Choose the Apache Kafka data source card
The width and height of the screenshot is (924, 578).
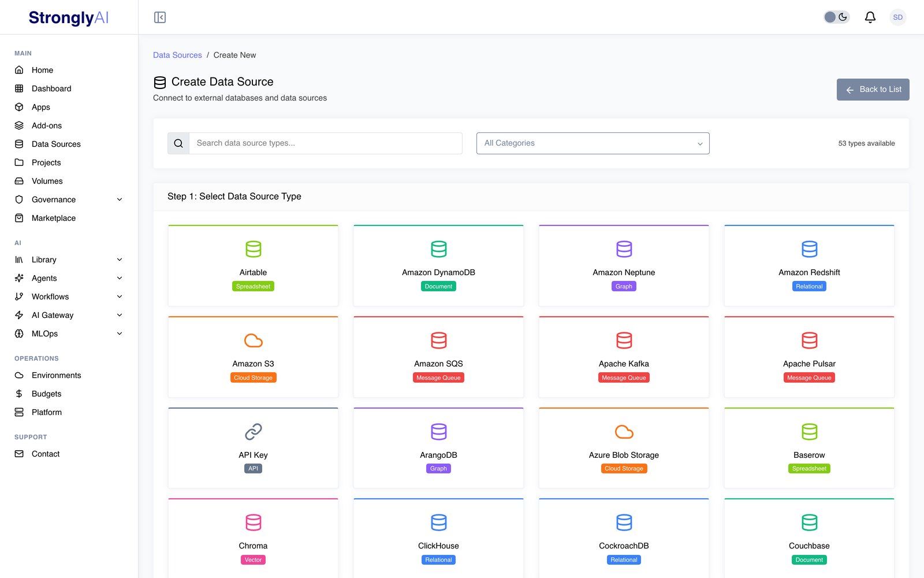point(624,357)
